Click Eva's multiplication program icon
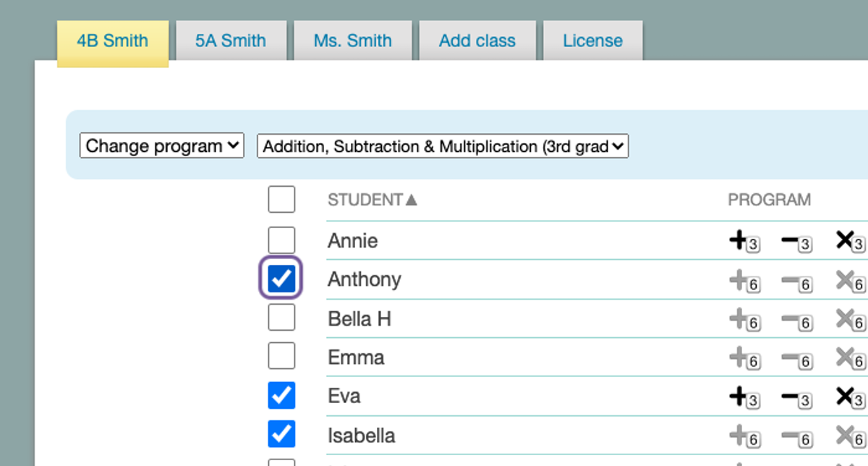 click(849, 397)
